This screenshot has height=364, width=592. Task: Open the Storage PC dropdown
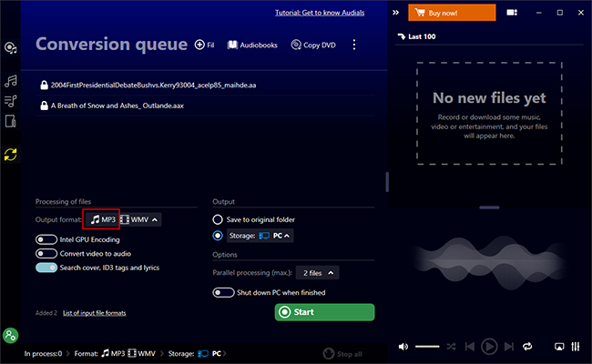pos(260,236)
